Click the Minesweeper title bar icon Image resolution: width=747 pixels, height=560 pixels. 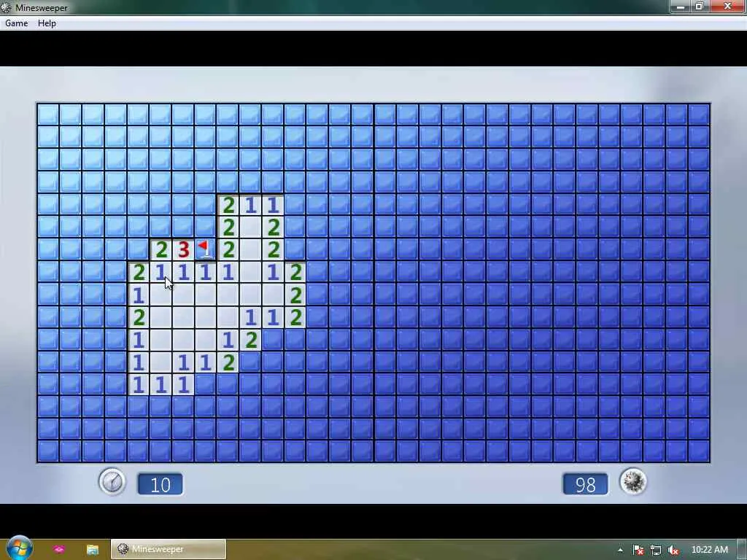(6, 7)
